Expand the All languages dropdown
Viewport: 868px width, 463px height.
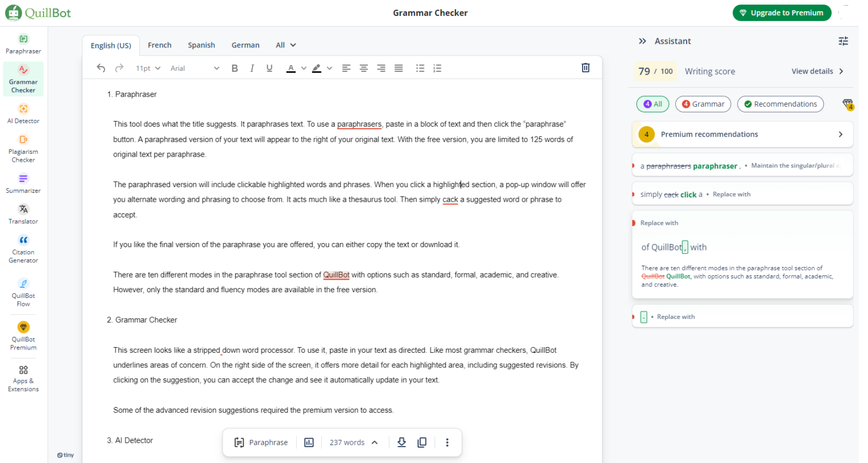click(x=286, y=45)
